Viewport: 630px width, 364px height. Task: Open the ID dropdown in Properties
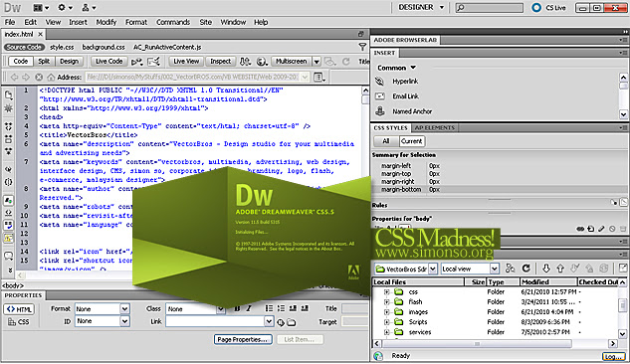click(124, 321)
